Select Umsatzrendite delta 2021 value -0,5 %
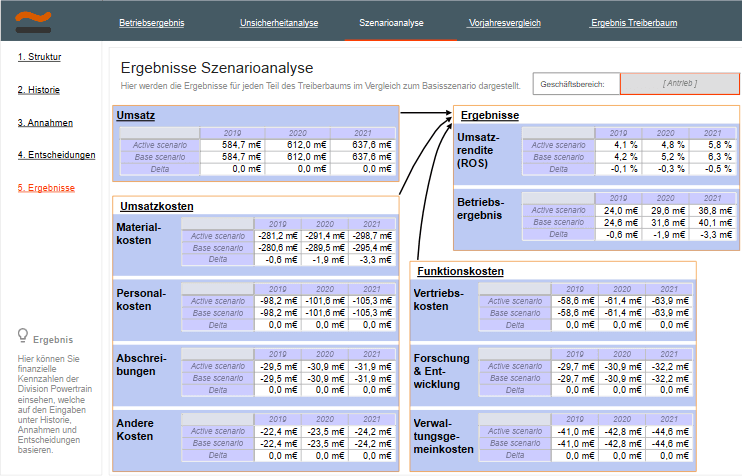742x476 pixels. (x=712, y=168)
